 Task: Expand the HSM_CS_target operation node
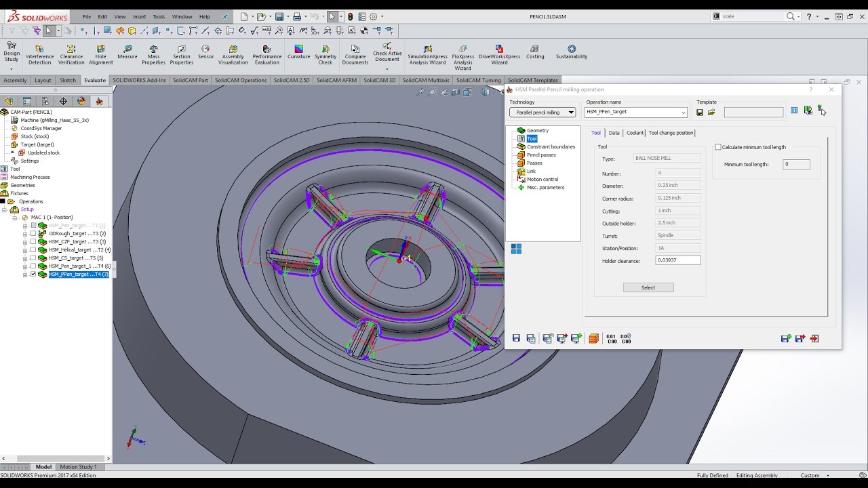click(25, 258)
